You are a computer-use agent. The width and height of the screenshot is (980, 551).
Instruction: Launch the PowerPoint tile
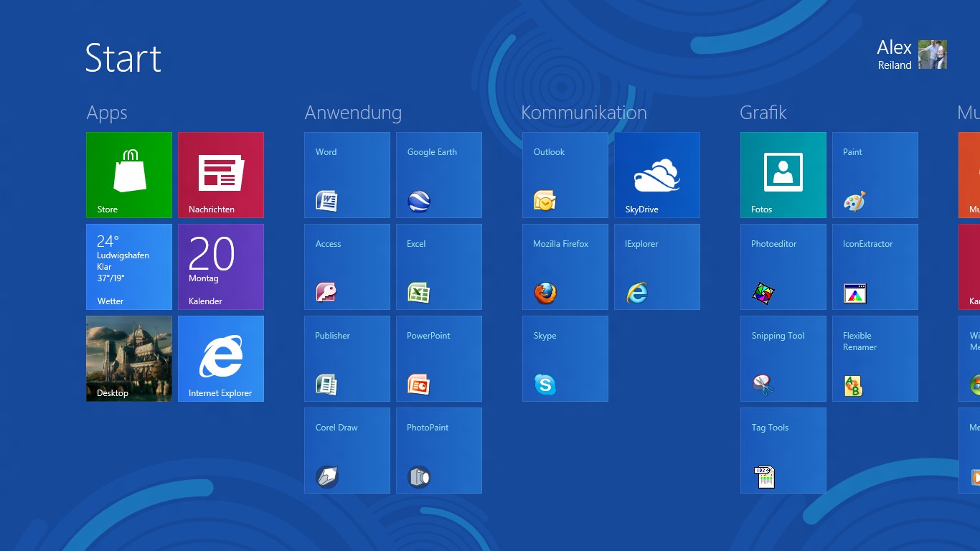tap(439, 359)
